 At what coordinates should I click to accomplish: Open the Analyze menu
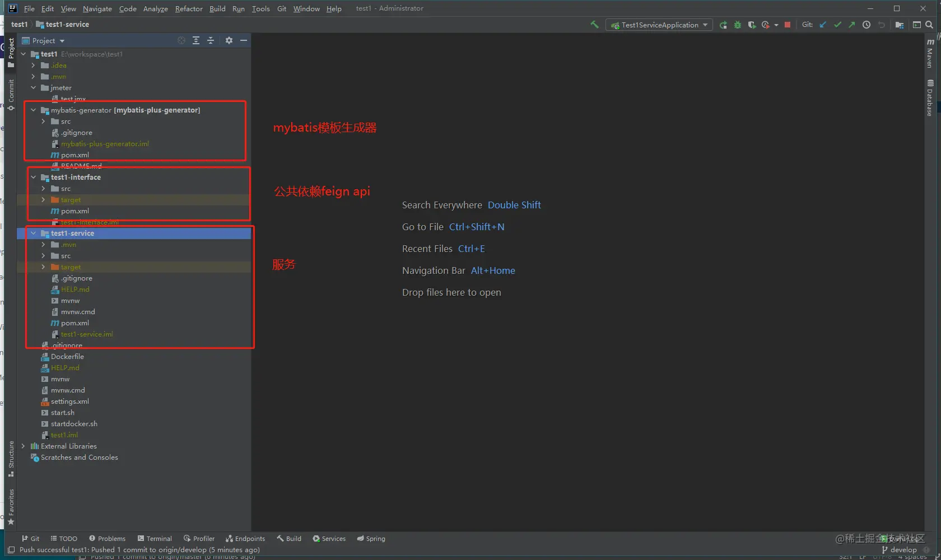155,8
